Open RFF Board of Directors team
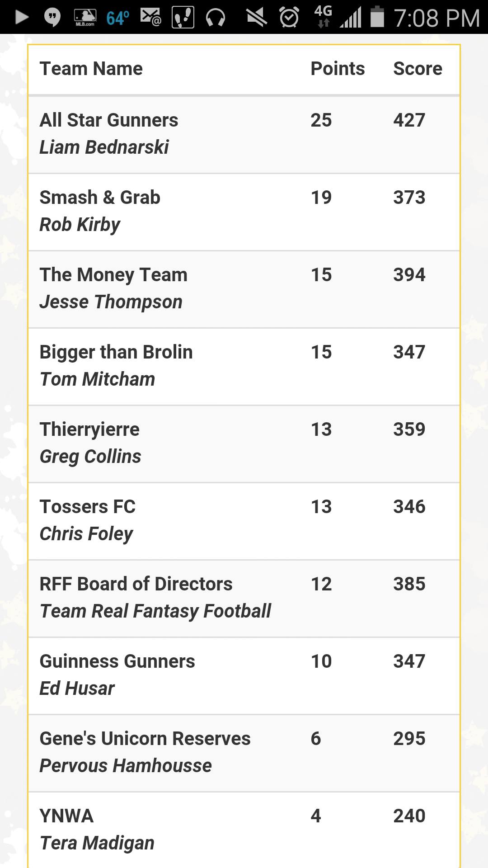The height and width of the screenshot is (868, 488). 136,584
